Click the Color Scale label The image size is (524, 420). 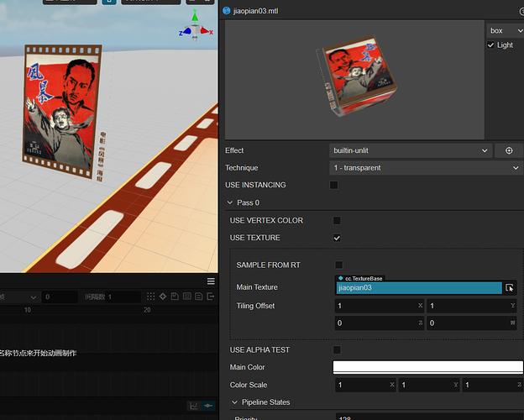click(x=249, y=385)
